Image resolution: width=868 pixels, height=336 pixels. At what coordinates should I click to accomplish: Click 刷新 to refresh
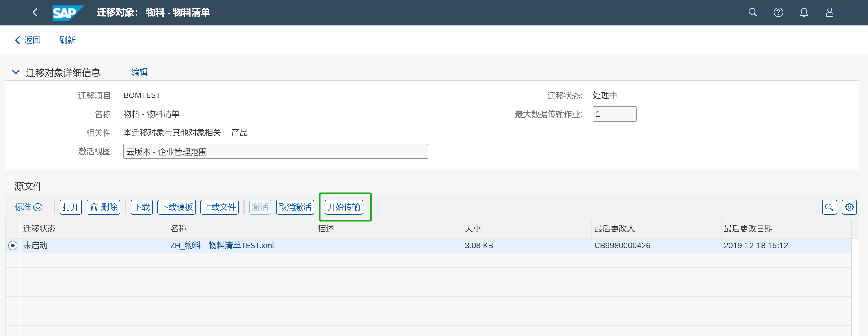click(67, 40)
